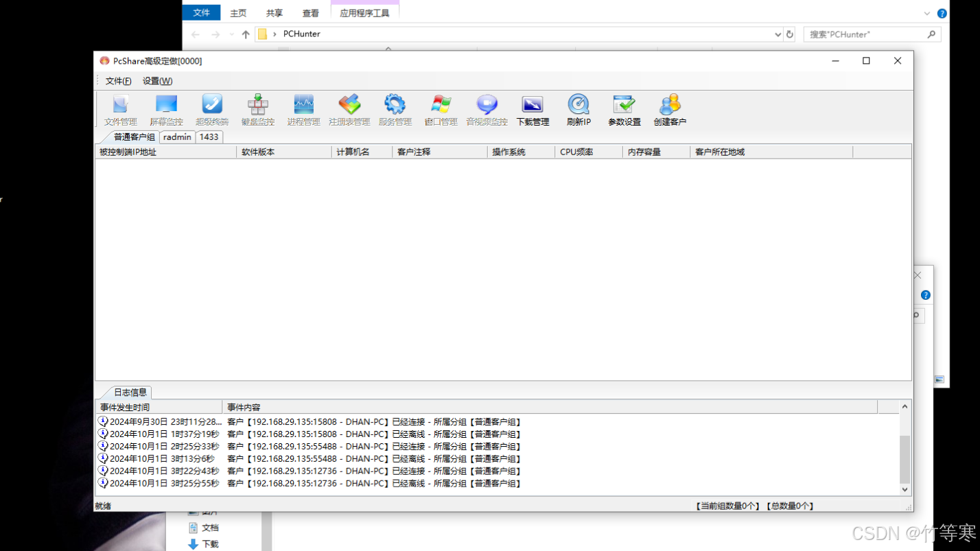Open 屏幕监控 screen monitor tool

point(166,110)
